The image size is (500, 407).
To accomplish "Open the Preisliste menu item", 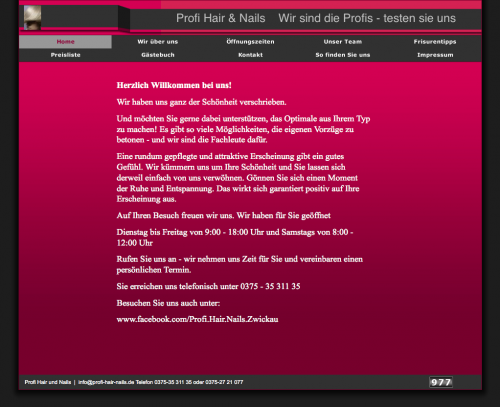I will 65,55.
